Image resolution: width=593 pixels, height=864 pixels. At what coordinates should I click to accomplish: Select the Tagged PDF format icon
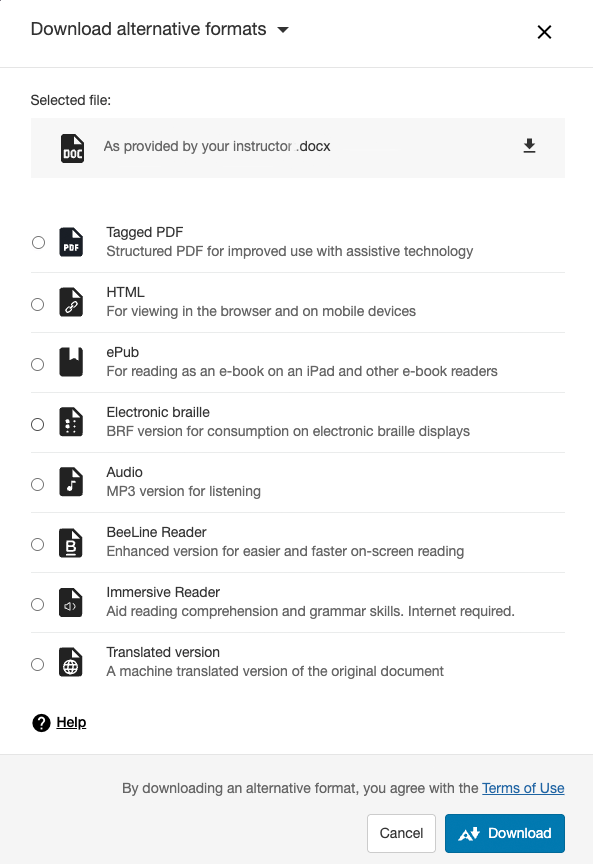[70, 242]
